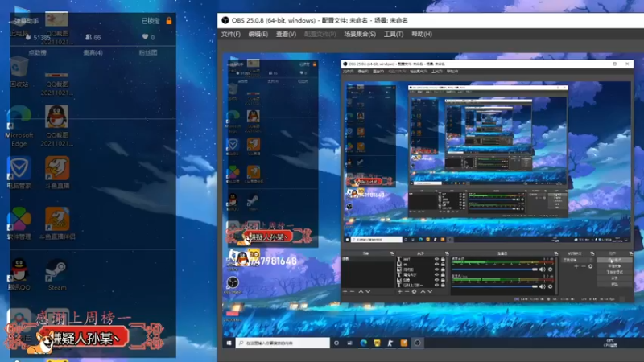
Task: Click the 嫌疑人孙某 red banner overlay
Action: click(x=84, y=338)
